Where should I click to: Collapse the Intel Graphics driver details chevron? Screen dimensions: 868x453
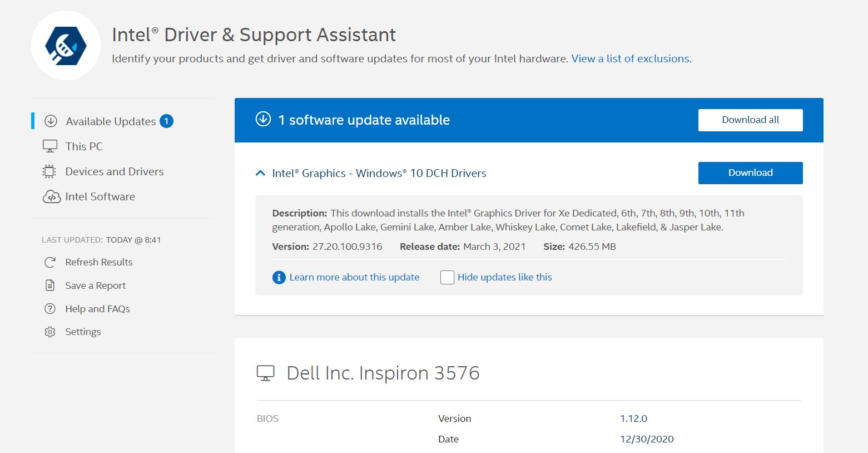coord(260,173)
